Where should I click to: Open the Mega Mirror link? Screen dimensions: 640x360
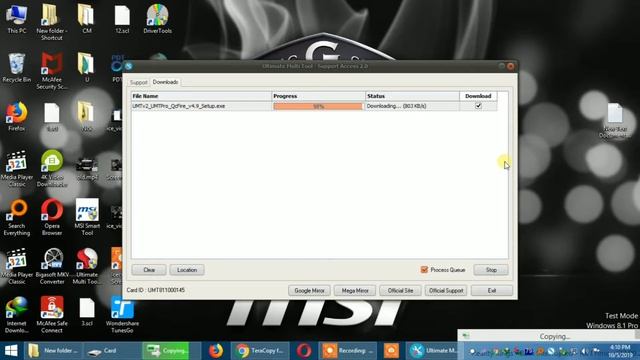[355, 291]
